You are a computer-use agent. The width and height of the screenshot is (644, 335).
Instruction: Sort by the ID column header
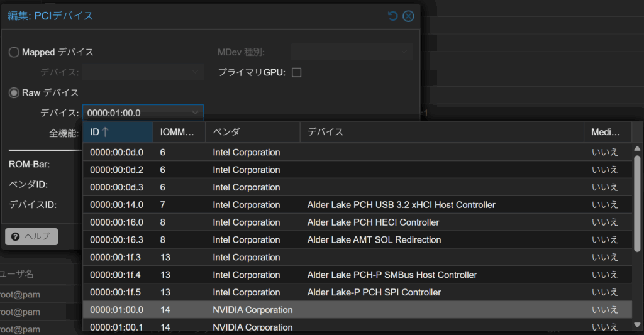[118, 132]
